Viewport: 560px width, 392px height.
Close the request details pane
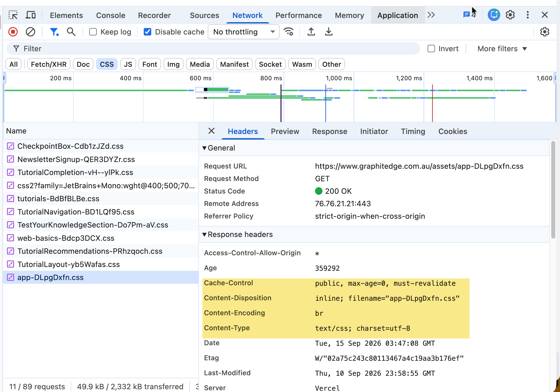pyautogui.click(x=211, y=131)
